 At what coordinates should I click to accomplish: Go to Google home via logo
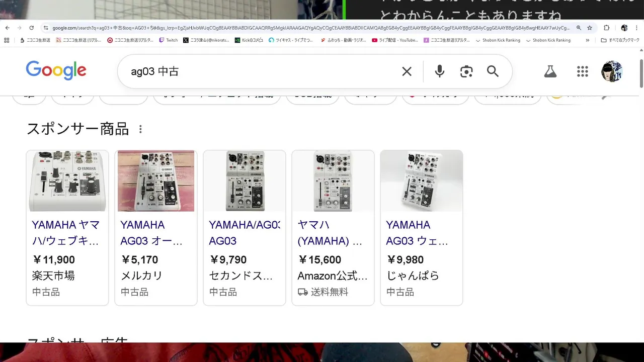point(56,71)
